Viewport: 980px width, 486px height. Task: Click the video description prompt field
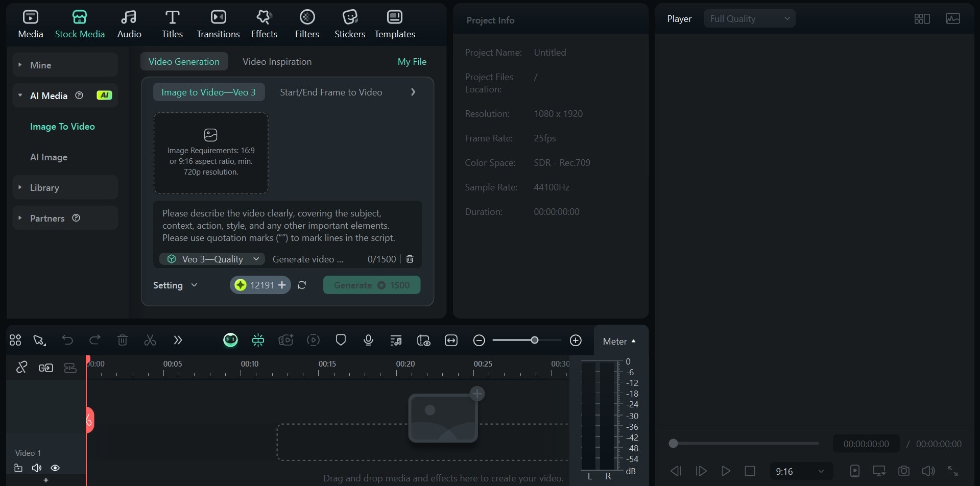tap(288, 226)
